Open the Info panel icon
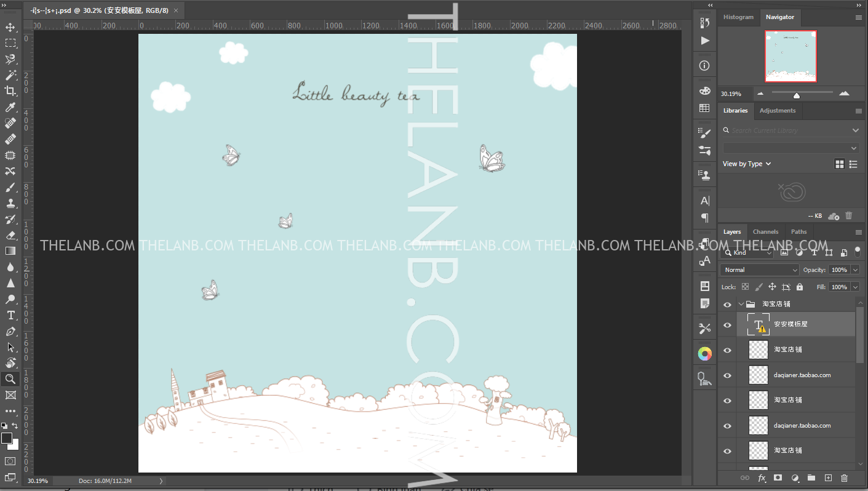Viewport: 868px width, 491px height. coord(705,66)
